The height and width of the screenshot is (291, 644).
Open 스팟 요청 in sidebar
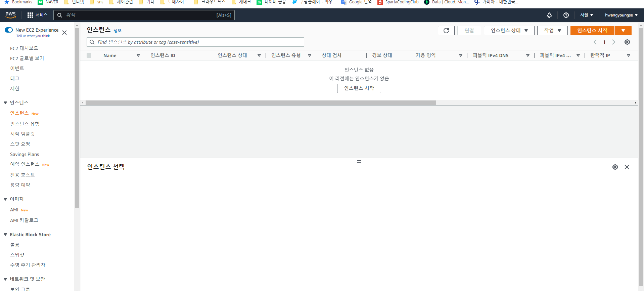[20, 144]
